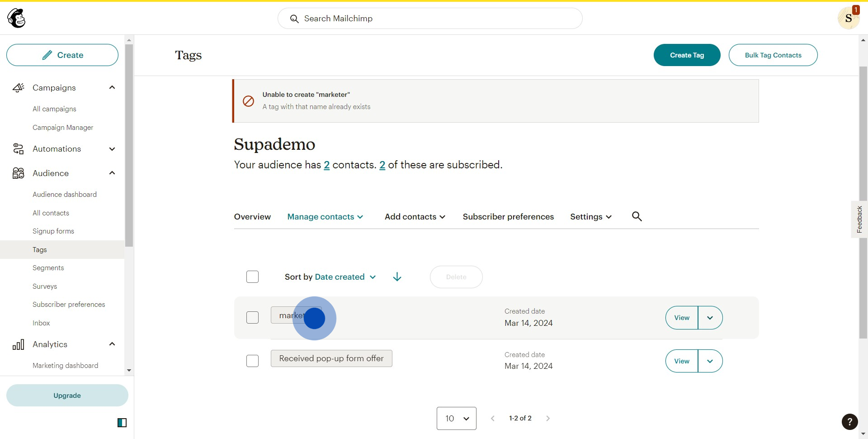Click the disabled Delete button
868x439 pixels.
click(456, 277)
